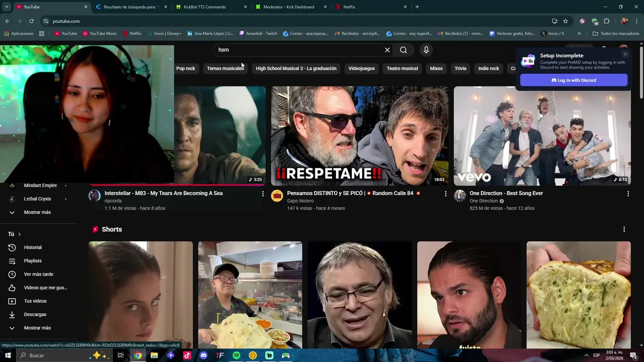Open the Gapo Notero channel avatar

click(277, 196)
